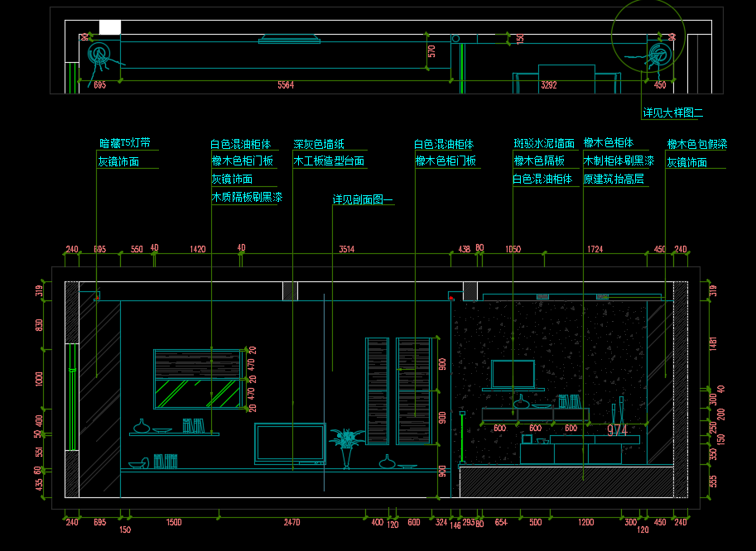The height and width of the screenshot is (551, 756).
Task: Select the 详见大样图二 detail reference
Action: pos(672,113)
